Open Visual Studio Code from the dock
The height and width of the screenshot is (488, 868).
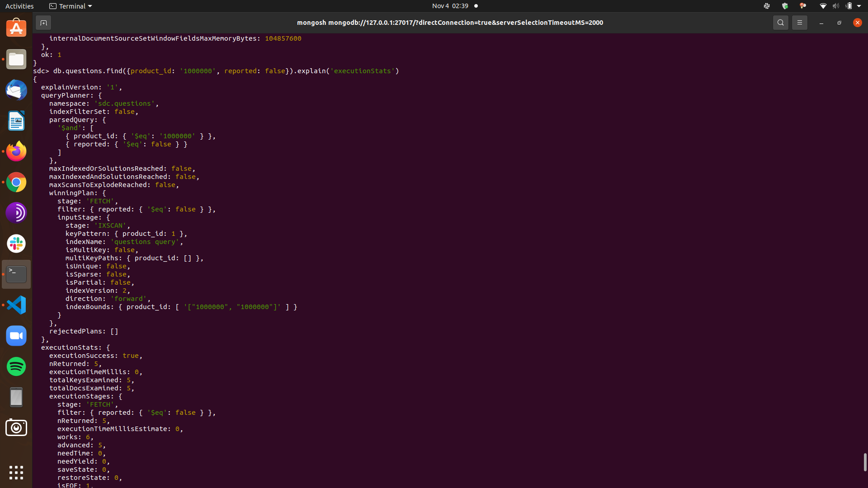[x=16, y=305]
